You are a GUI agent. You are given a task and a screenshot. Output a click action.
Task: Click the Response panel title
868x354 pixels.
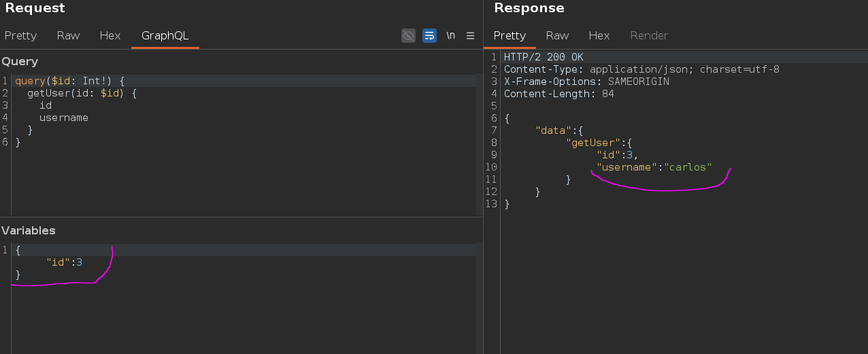(x=529, y=8)
